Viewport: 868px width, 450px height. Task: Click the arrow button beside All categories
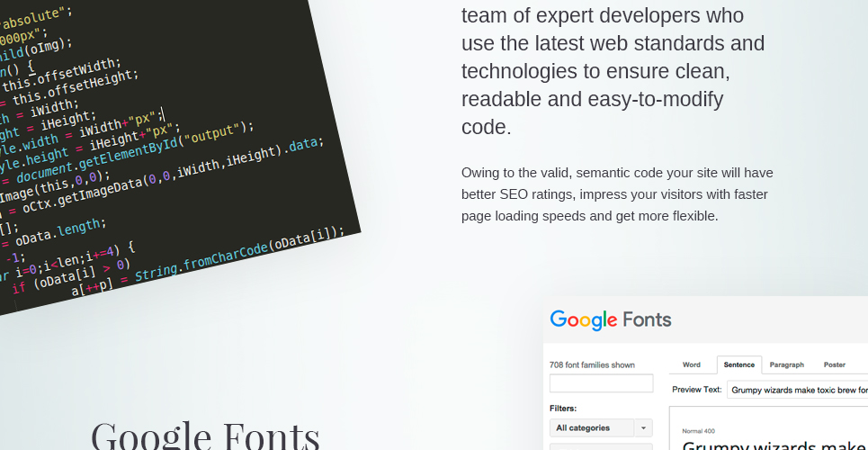click(x=643, y=427)
